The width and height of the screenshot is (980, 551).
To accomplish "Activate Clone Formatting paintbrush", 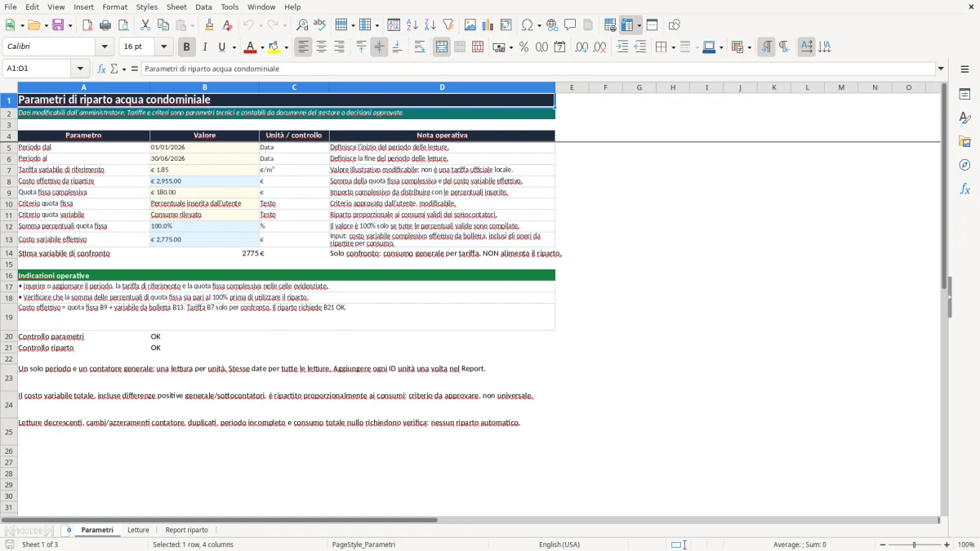I will click(210, 25).
